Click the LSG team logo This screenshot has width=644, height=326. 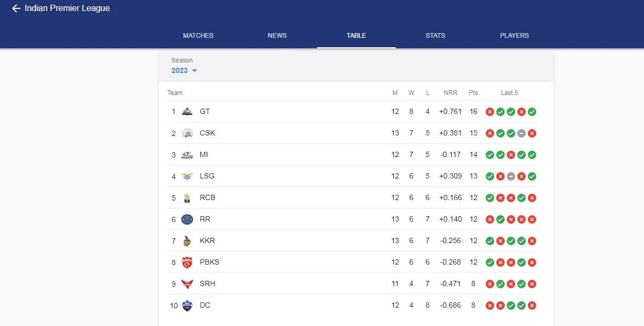[187, 176]
